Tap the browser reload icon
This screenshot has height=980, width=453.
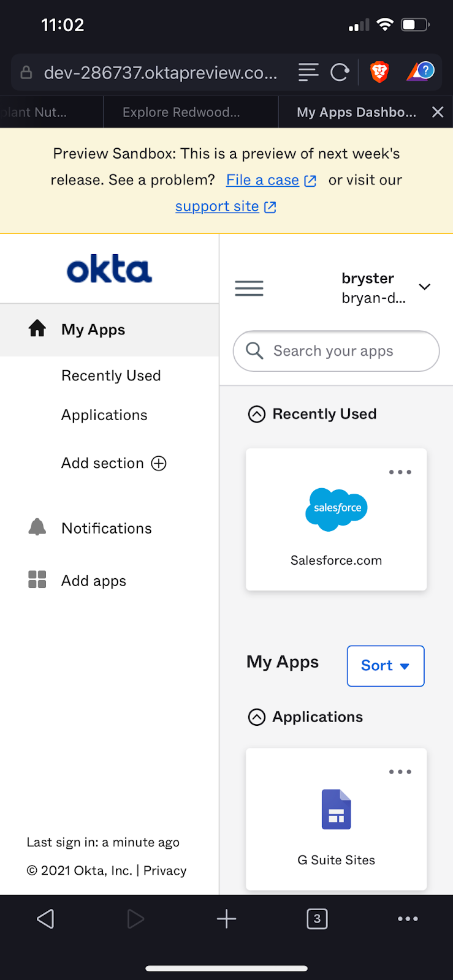point(340,72)
